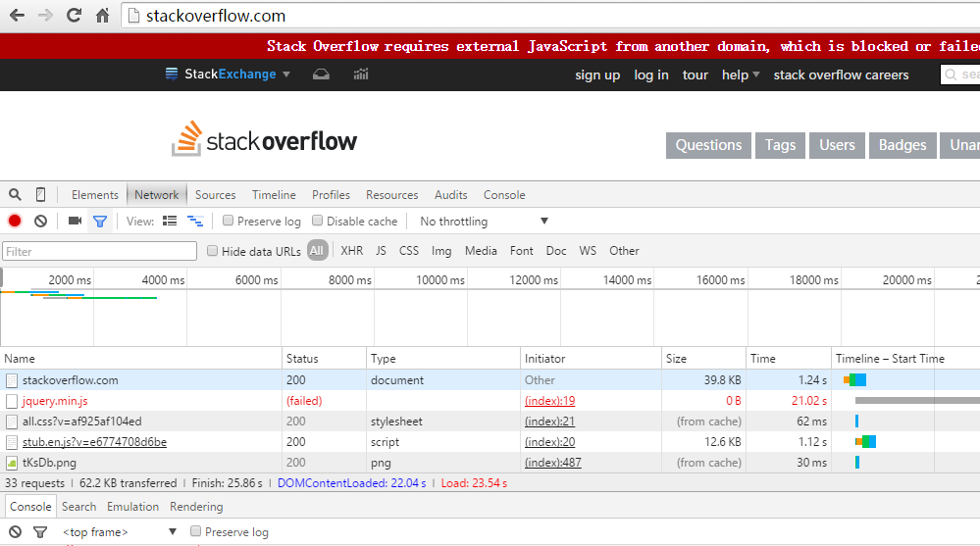Image resolution: width=980 pixels, height=546 pixels.
Task: Tick the console drawer Preserve log checkbox
Action: [195, 531]
